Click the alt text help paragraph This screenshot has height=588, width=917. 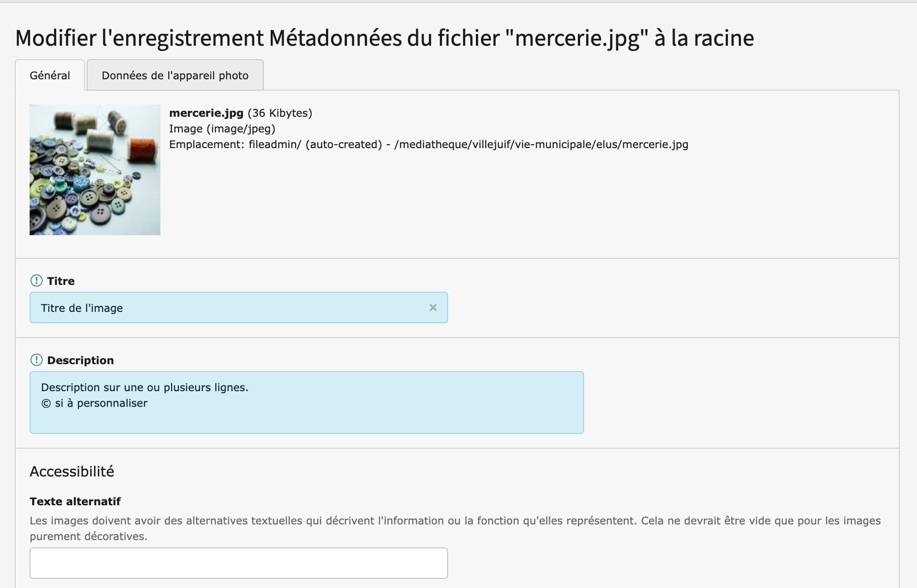455,528
